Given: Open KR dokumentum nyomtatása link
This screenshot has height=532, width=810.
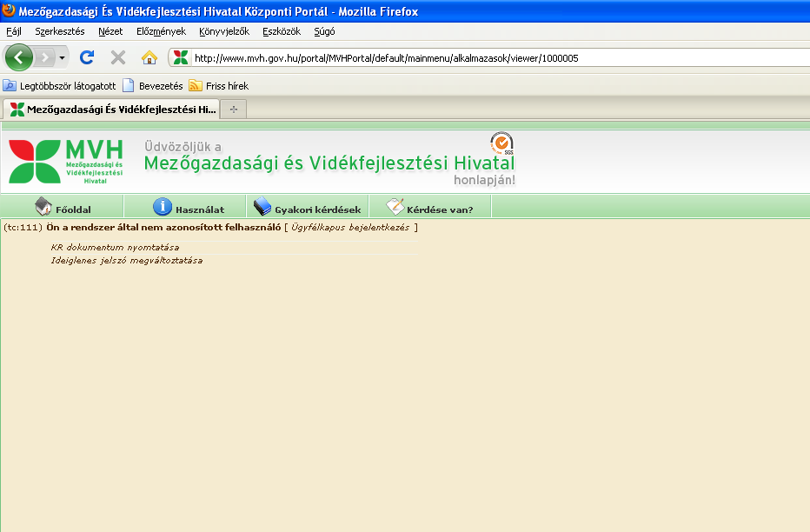Looking at the screenshot, I should pos(115,248).
